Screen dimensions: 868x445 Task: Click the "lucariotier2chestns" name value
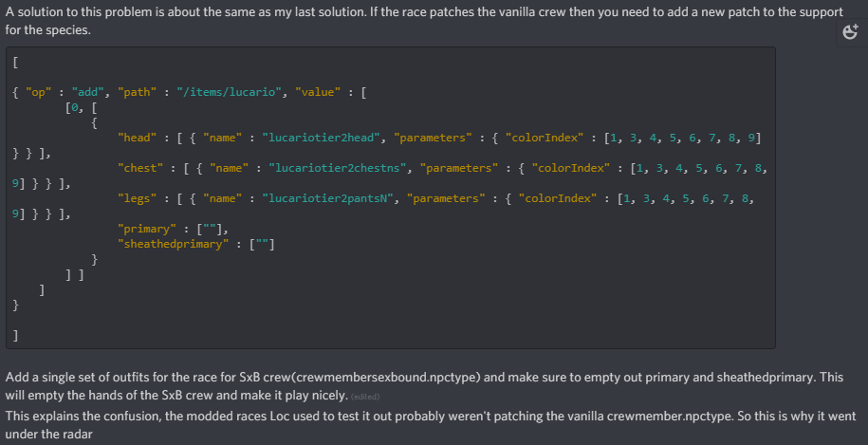pyautogui.click(x=338, y=168)
